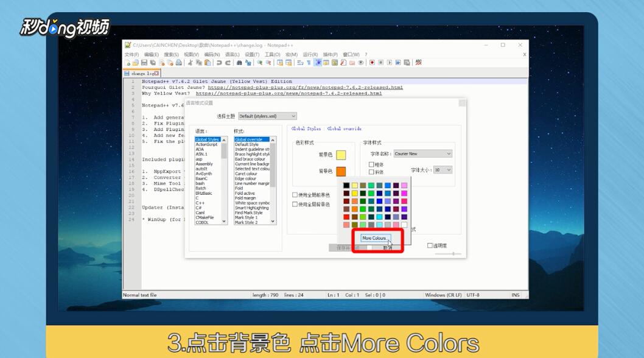
Task: Click the Show All Characters pilcrow icon
Action: click(x=309, y=63)
